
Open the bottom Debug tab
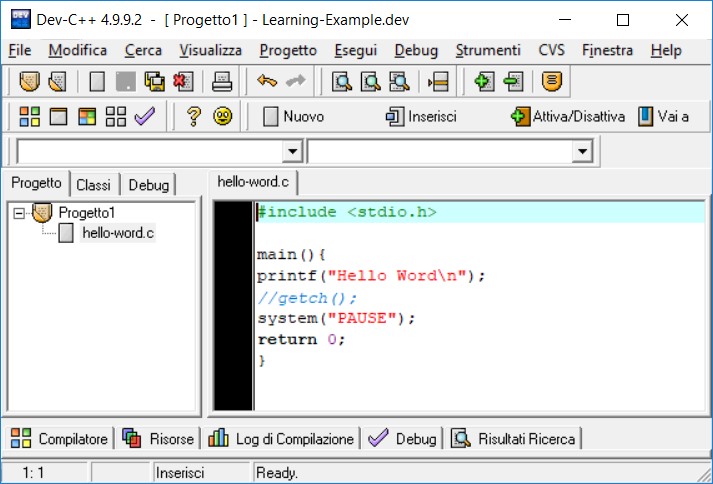[402, 439]
